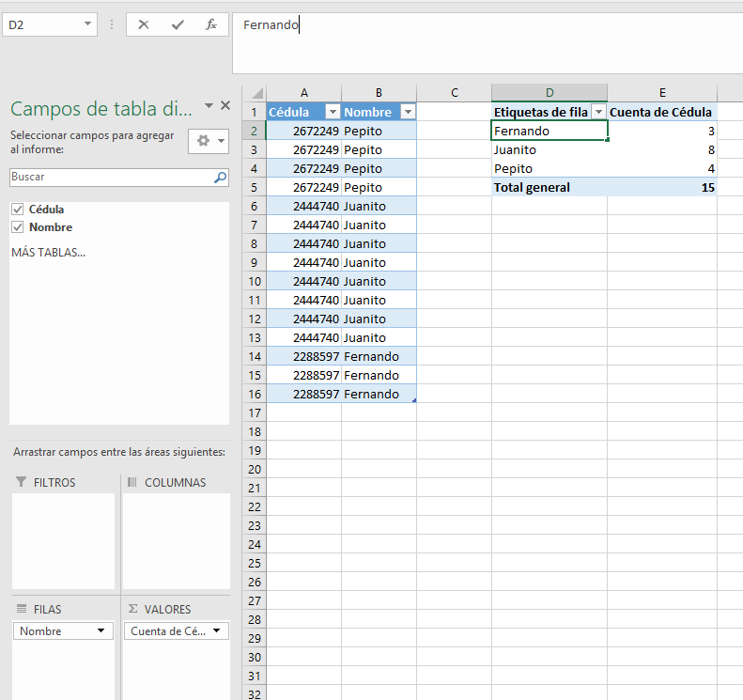743x700 pixels.
Task: Open the Etiquetas de fila filter dropdown
Action: [x=599, y=112]
